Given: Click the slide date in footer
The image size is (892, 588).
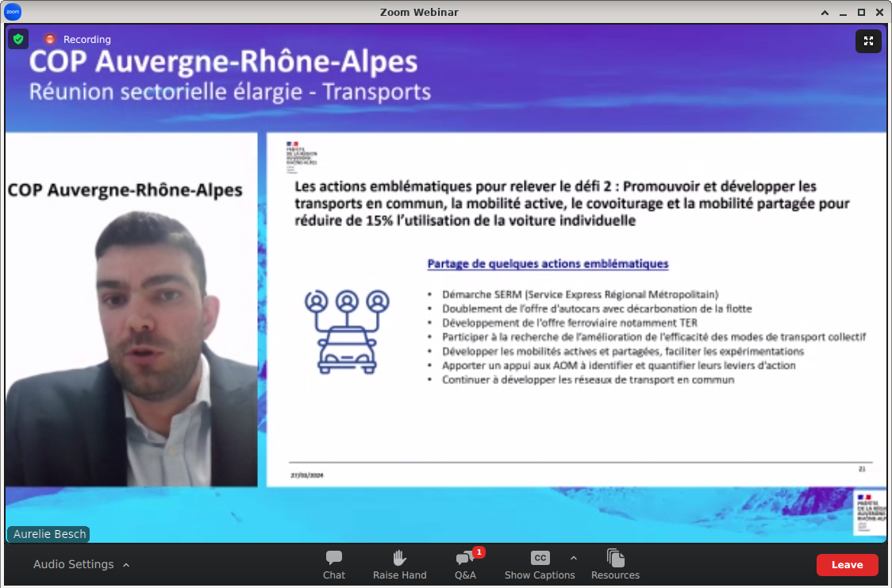Looking at the screenshot, I should (307, 475).
